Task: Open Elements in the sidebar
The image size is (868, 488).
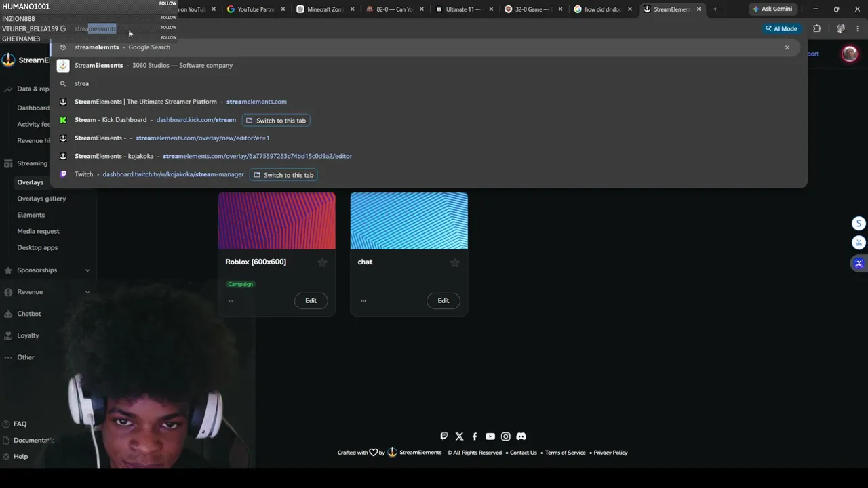Action: 31,215
